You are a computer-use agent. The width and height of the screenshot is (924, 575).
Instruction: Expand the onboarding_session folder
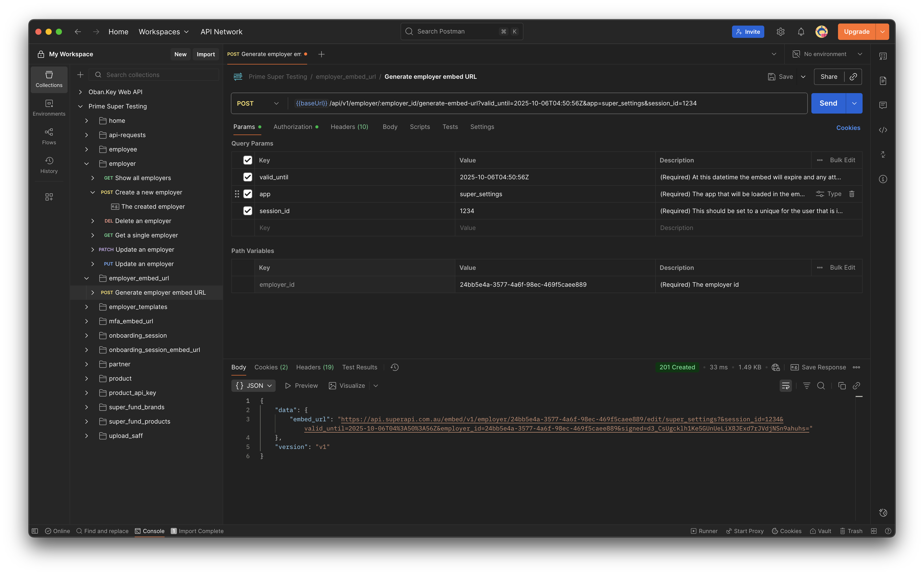(87, 335)
